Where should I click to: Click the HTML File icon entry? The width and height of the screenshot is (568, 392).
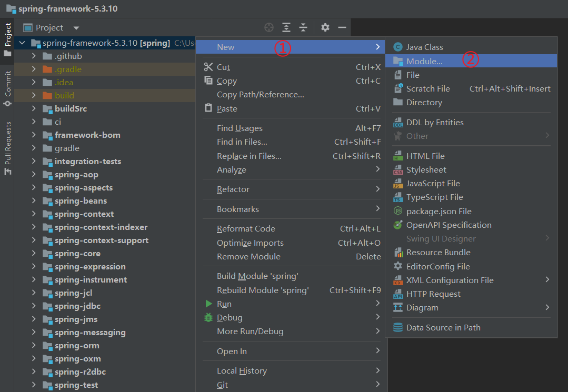398,156
